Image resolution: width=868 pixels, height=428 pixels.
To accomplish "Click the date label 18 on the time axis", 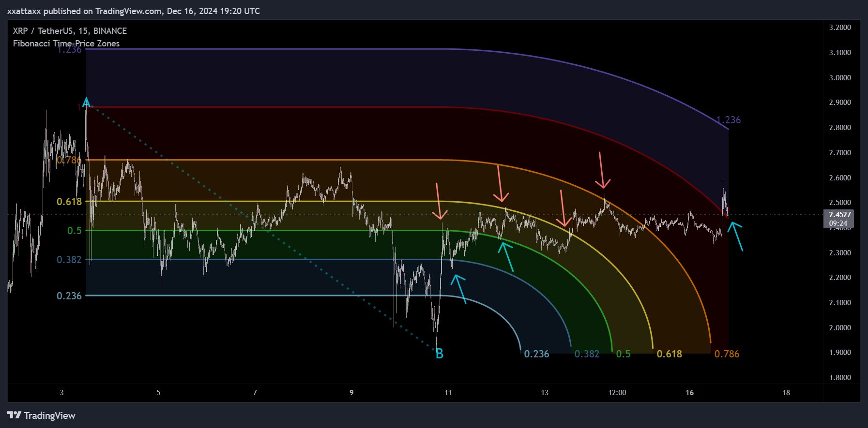I will 786,393.
